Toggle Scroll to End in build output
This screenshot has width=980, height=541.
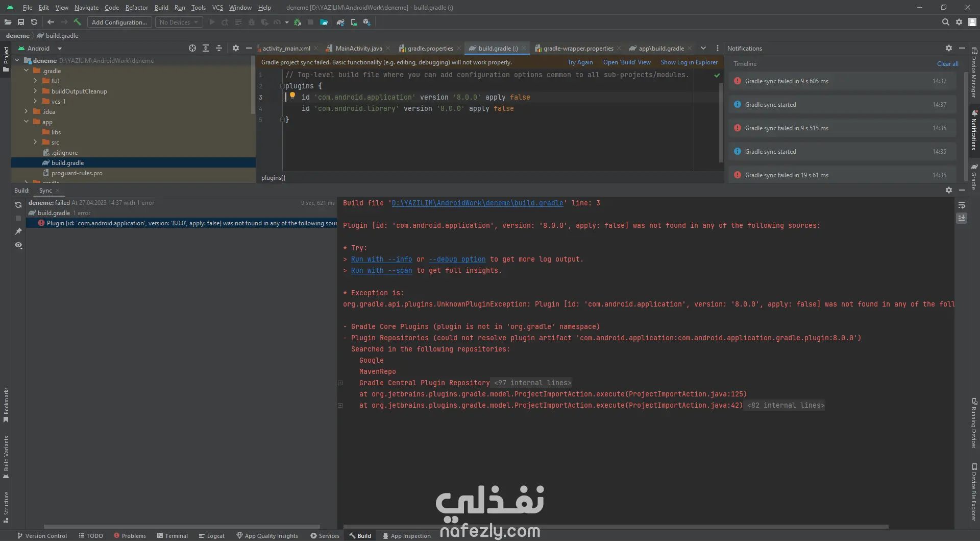coord(962,218)
